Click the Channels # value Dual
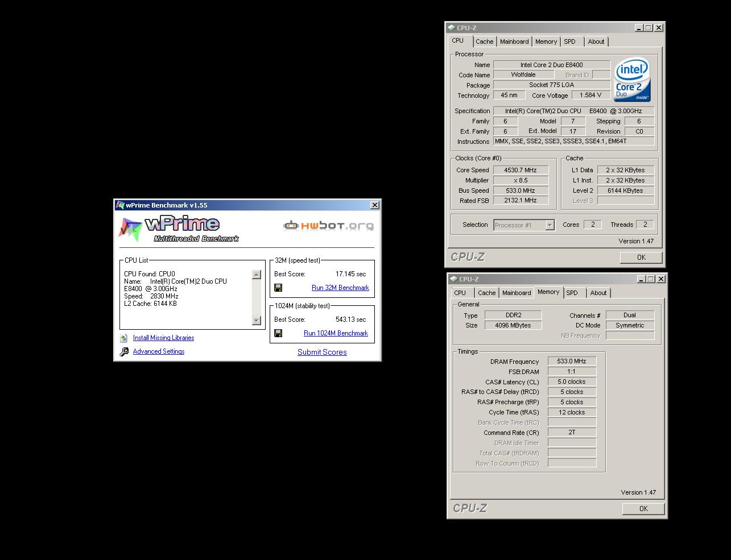The image size is (731, 560). click(x=630, y=315)
